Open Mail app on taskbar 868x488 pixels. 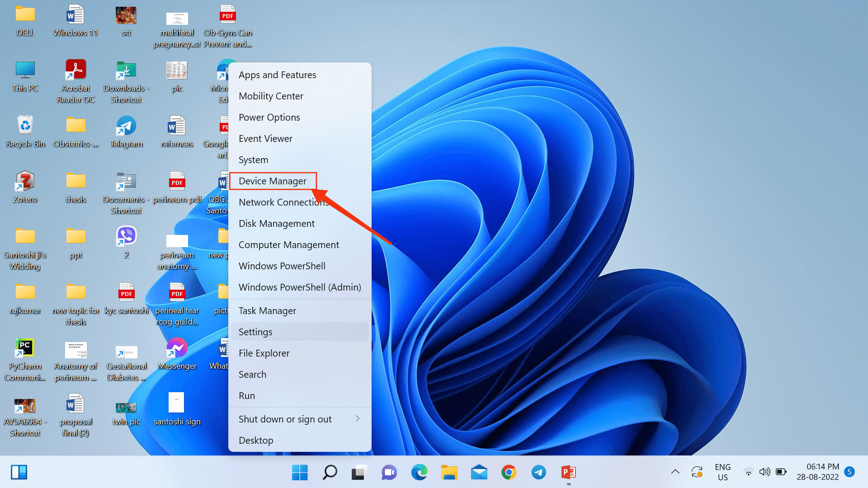479,473
